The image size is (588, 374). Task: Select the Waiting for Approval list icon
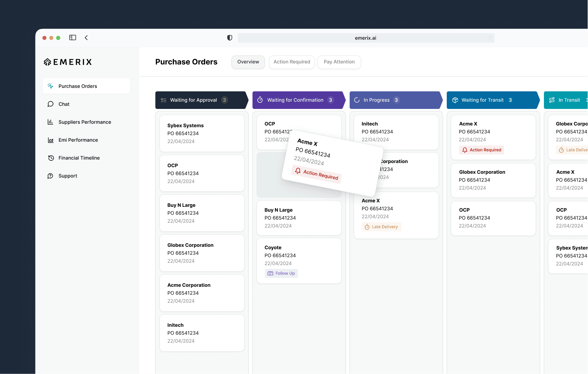pyautogui.click(x=164, y=100)
